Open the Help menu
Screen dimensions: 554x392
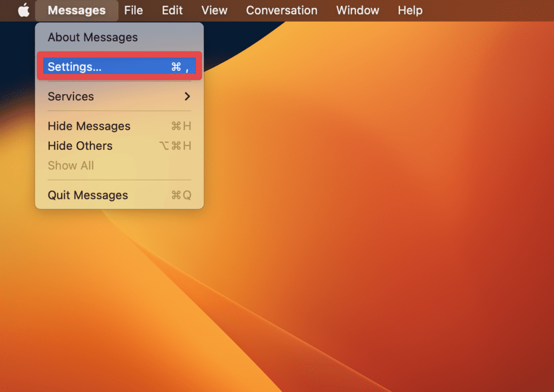point(410,10)
